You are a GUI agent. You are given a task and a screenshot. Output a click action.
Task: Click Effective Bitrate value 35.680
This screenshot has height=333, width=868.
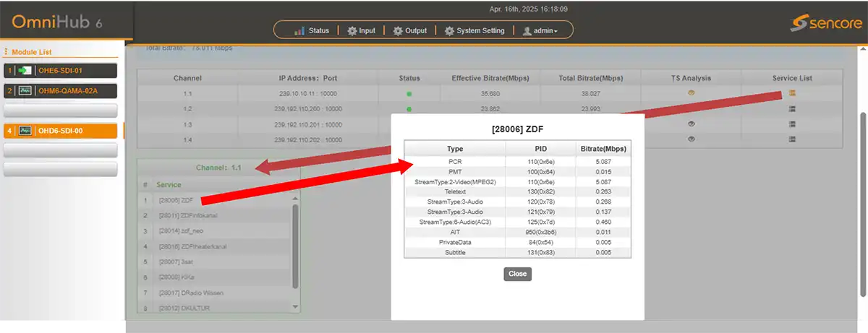(490, 94)
